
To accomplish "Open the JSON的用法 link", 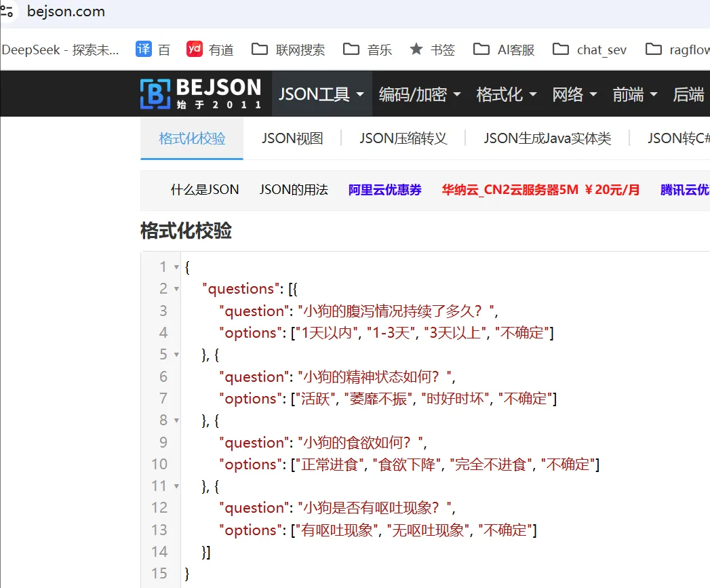I will click(294, 189).
